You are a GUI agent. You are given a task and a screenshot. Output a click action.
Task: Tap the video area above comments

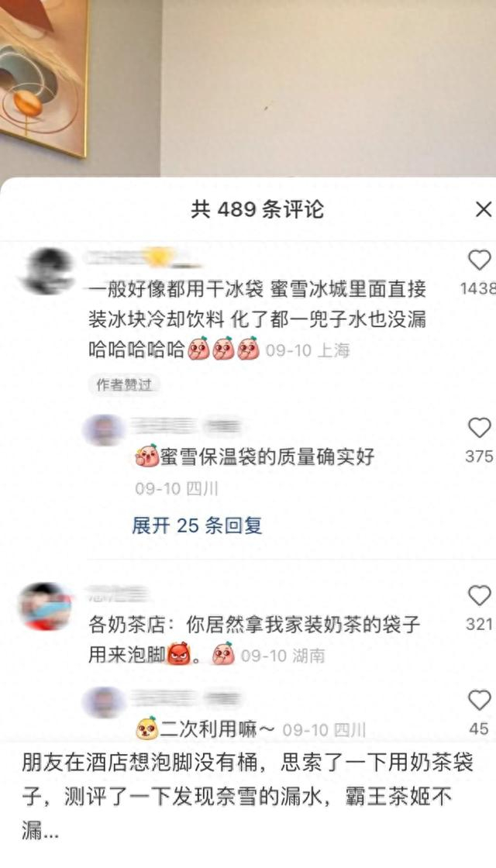248,88
